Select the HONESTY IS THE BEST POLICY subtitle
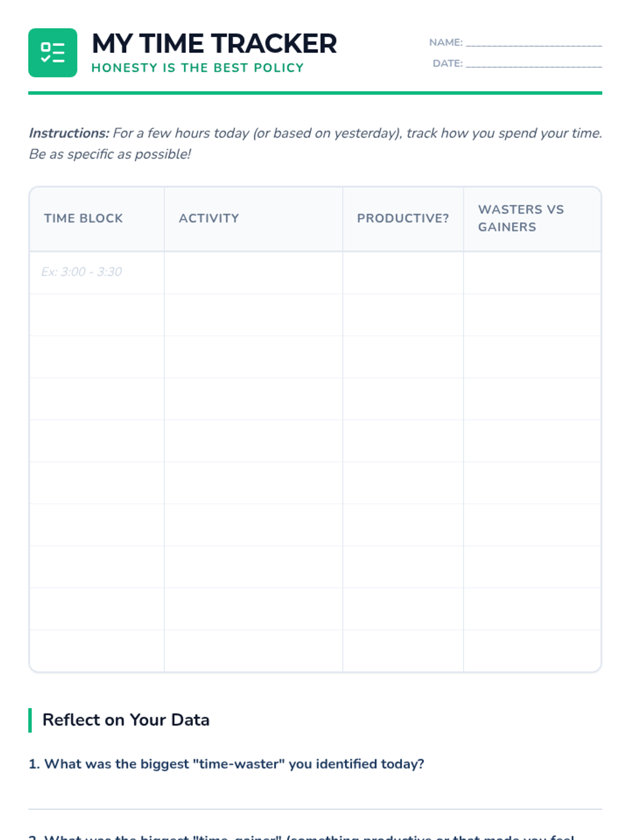Viewport: 630px width, 840px height. point(197,68)
